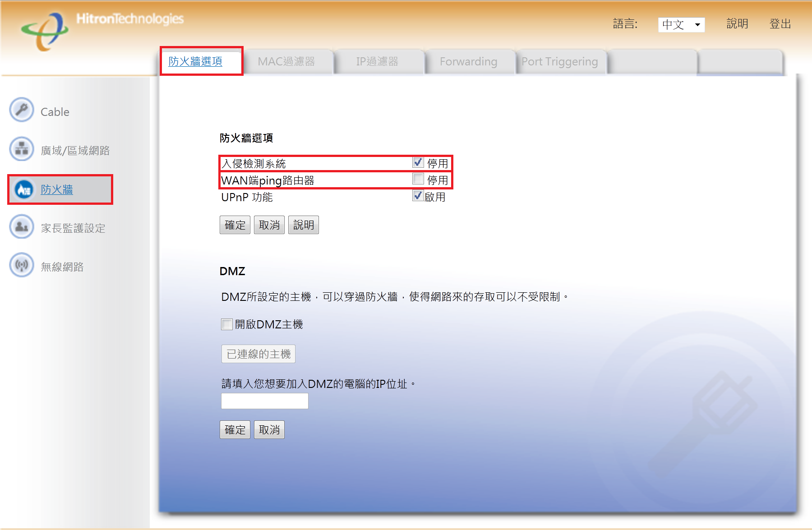This screenshot has height=530, width=812.
Task: Click the 家長監護設定 people icon
Action: pos(22,226)
